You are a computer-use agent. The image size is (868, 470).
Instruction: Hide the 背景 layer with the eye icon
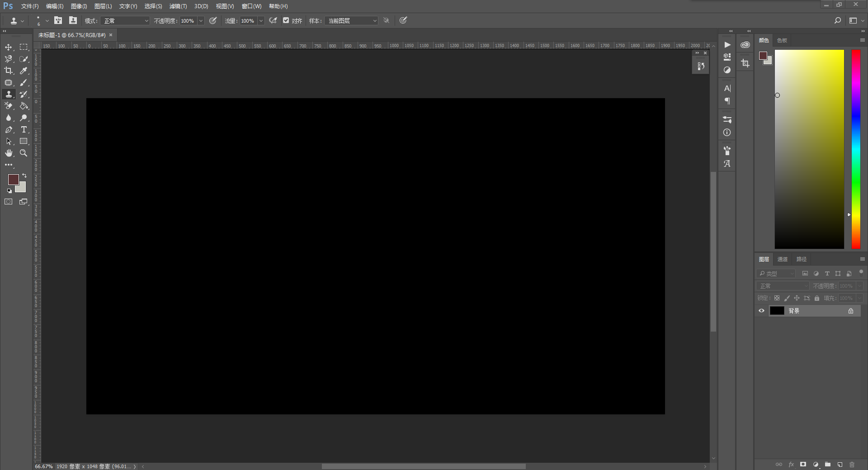click(761, 311)
